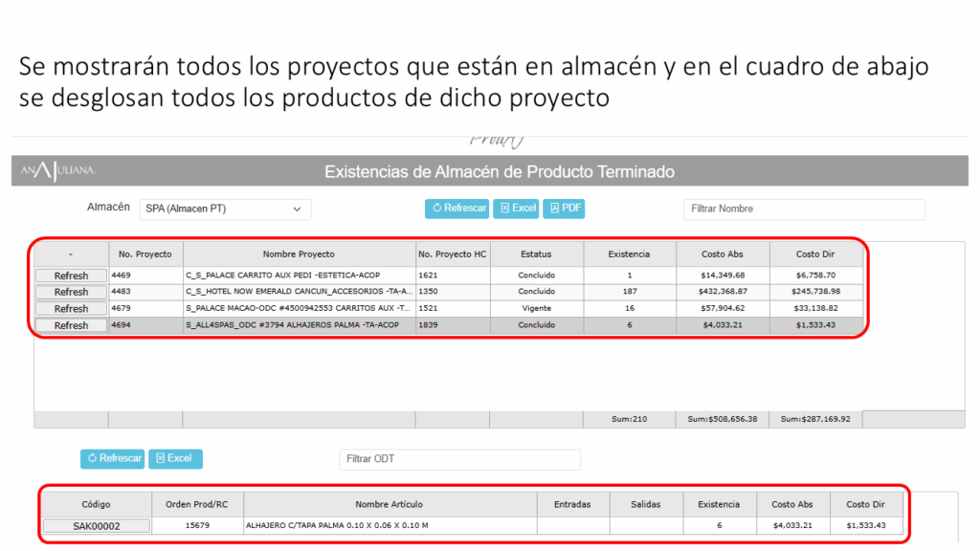Image resolution: width=980 pixels, height=551 pixels.
Task: Sort by Nombre Proyecto column header
Action: (299, 254)
